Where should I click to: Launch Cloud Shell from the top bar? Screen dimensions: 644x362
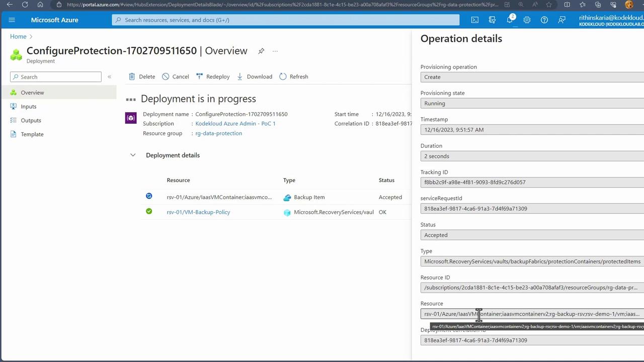[474, 20]
